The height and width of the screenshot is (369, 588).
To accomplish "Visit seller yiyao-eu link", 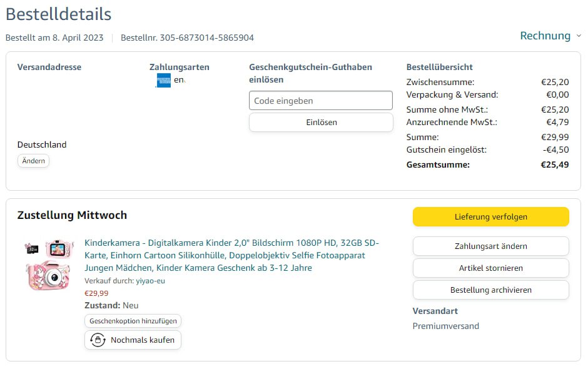I will click(151, 281).
